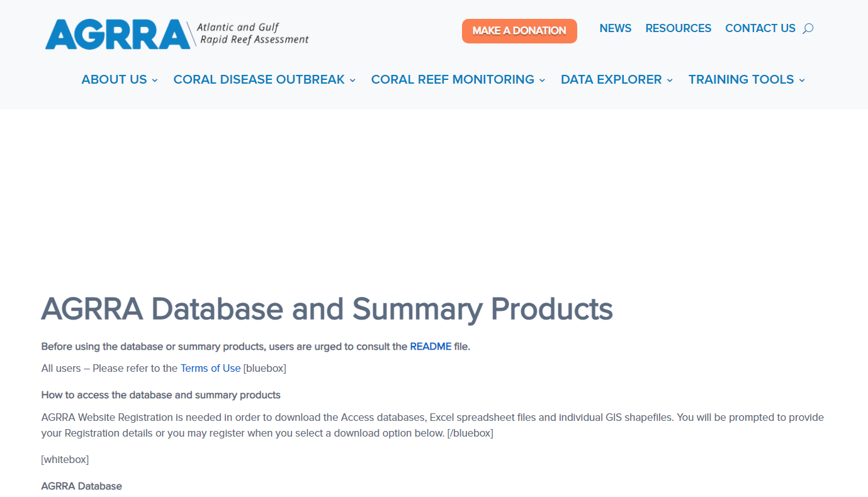Expand the chevron beside About Us
The width and height of the screenshot is (868, 497).
(155, 81)
